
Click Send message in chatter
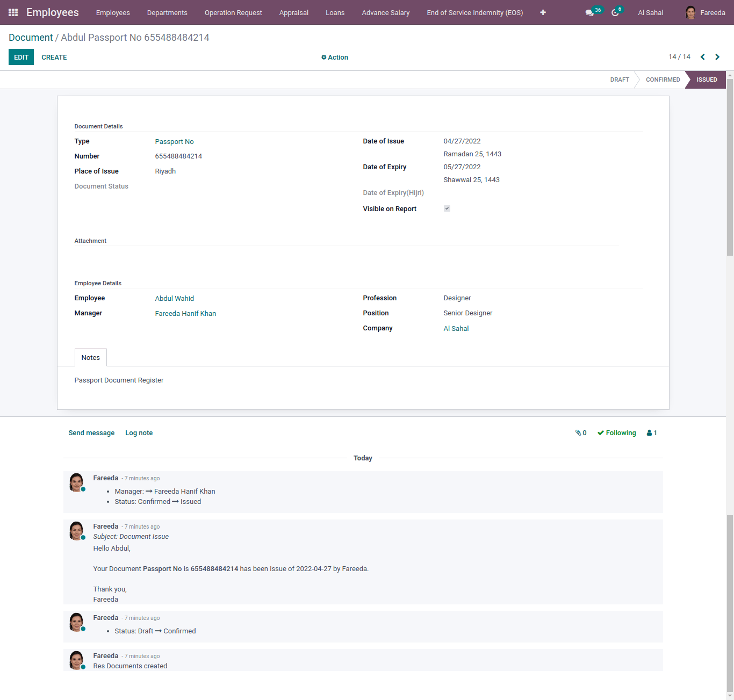(x=91, y=433)
